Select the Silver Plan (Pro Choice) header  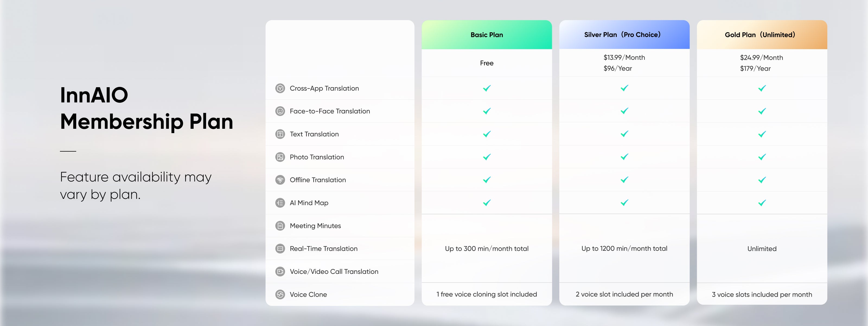coord(624,35)
